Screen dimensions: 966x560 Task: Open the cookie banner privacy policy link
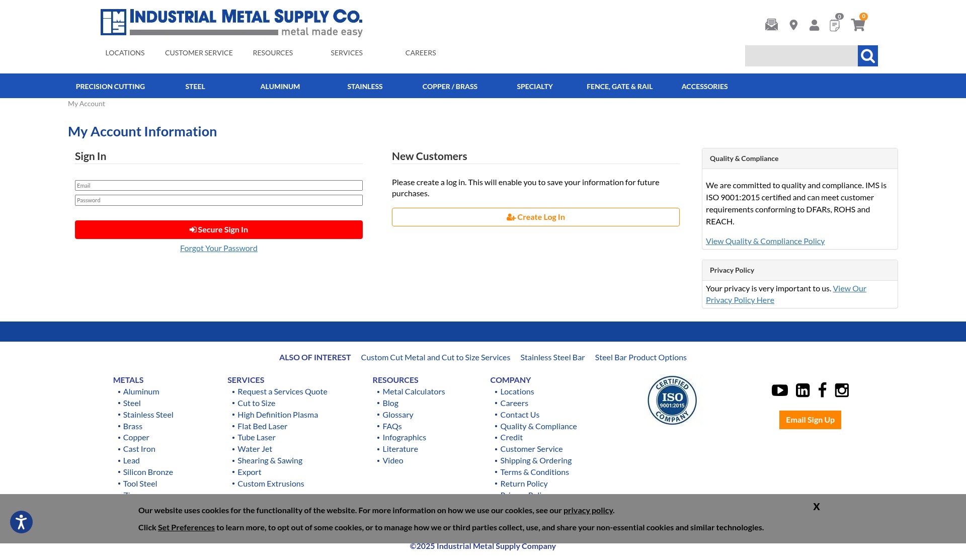tap(588, 511)
